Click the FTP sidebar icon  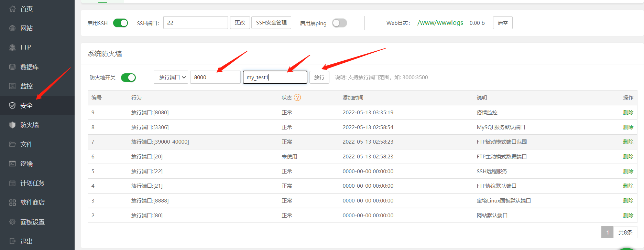tap(12, 47)
